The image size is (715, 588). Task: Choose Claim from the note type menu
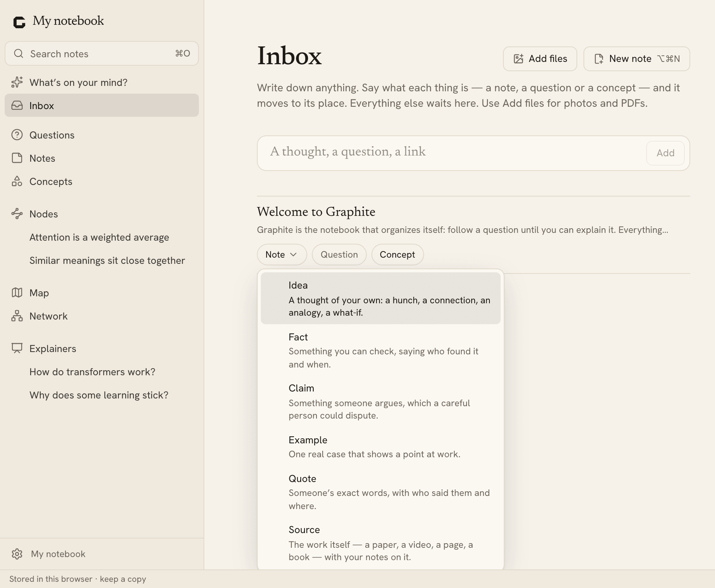381,402
